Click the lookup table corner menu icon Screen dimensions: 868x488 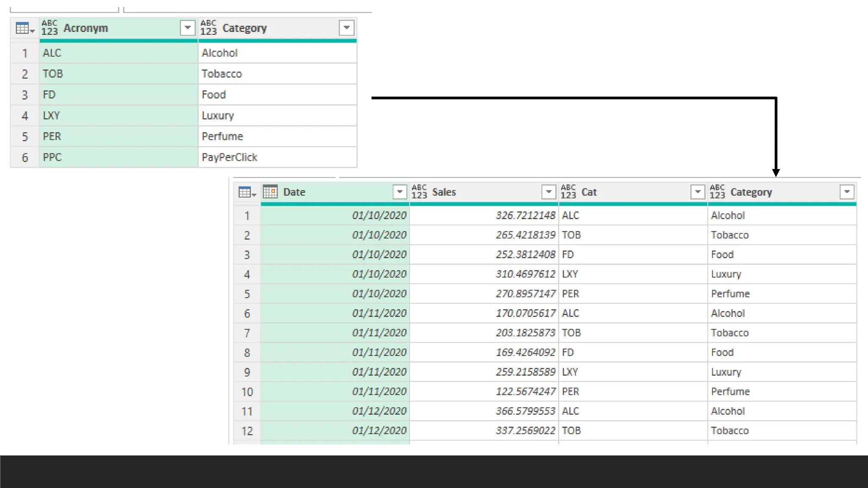click(x=25, y=28)
